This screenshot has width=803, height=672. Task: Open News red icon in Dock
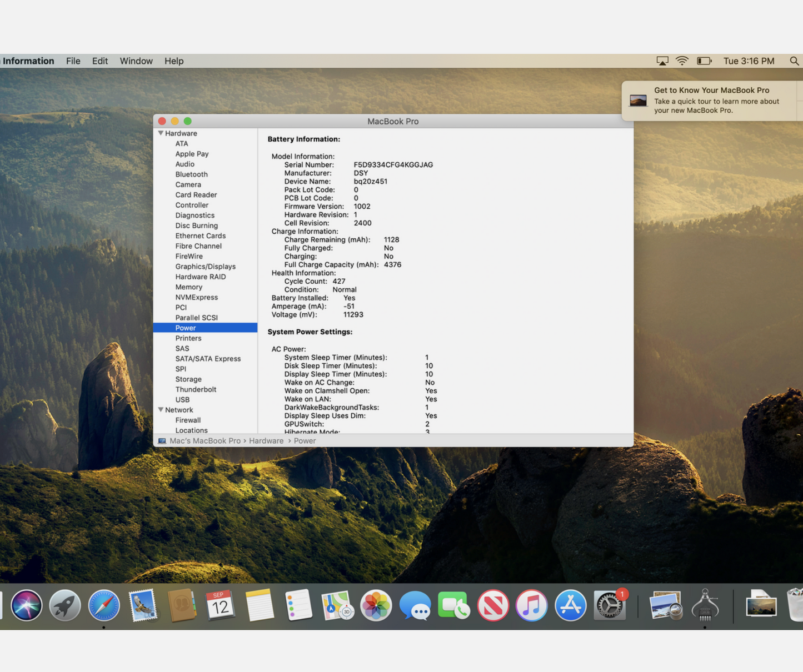(x=493, y=605)
